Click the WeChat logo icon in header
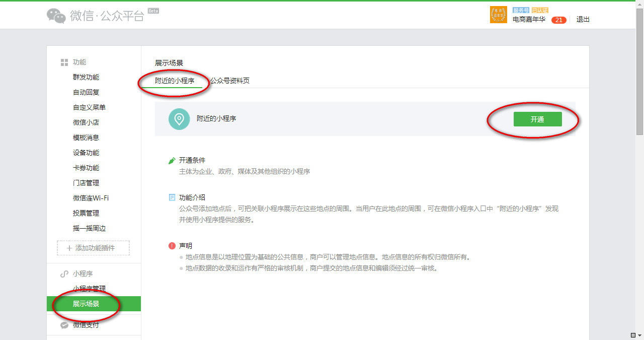 (x=56, y=16)
